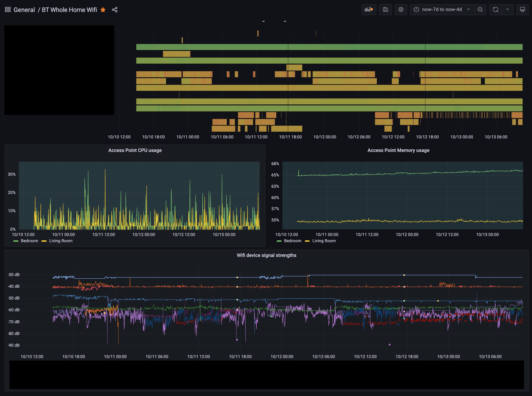Click the share dashboard icon
This screenshot has height=396, width=532.
[115, 10]
